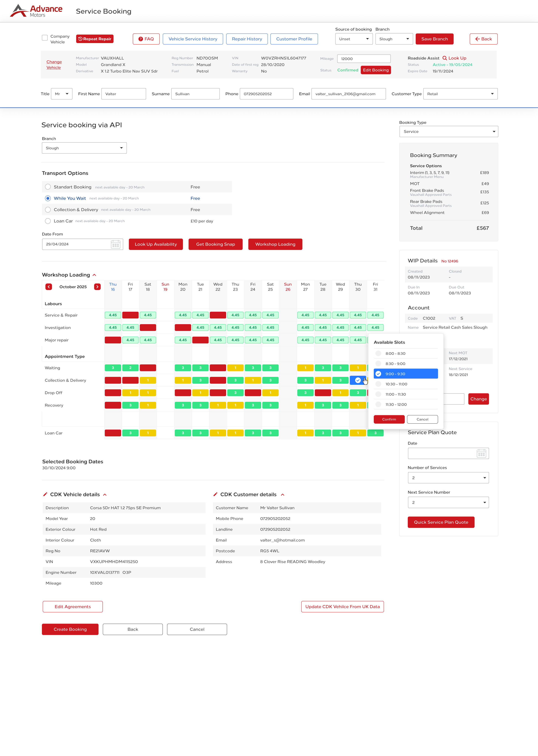Image resolution: width=538 pixels, height=756 pixels.
Task: Open the Date From calendar icon
Action: click(x=115, y=244)
